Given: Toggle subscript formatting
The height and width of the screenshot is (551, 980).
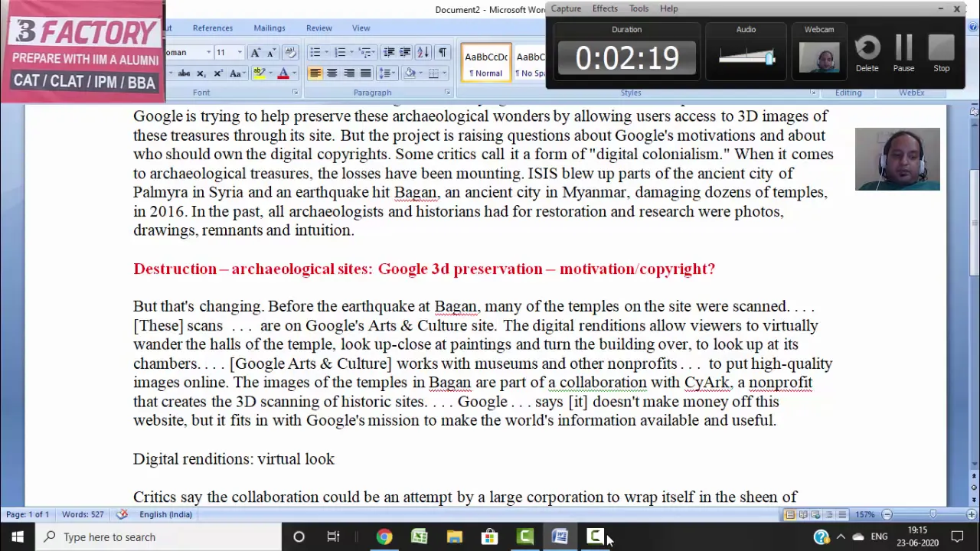Looking at the screenshot, I should (x=201, y=73).
